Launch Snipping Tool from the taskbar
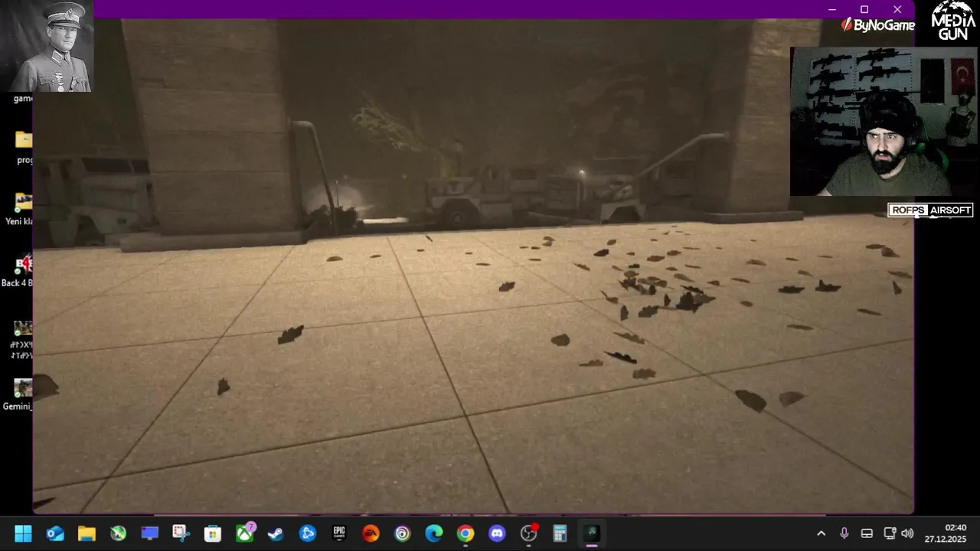Viewport: 980px width, 551px height. point(181,533)
